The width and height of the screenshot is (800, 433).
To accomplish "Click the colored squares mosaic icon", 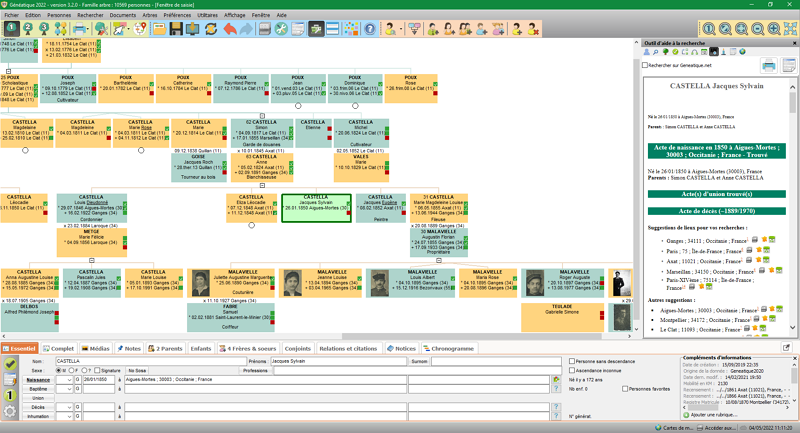I will (x=351, y=29).
